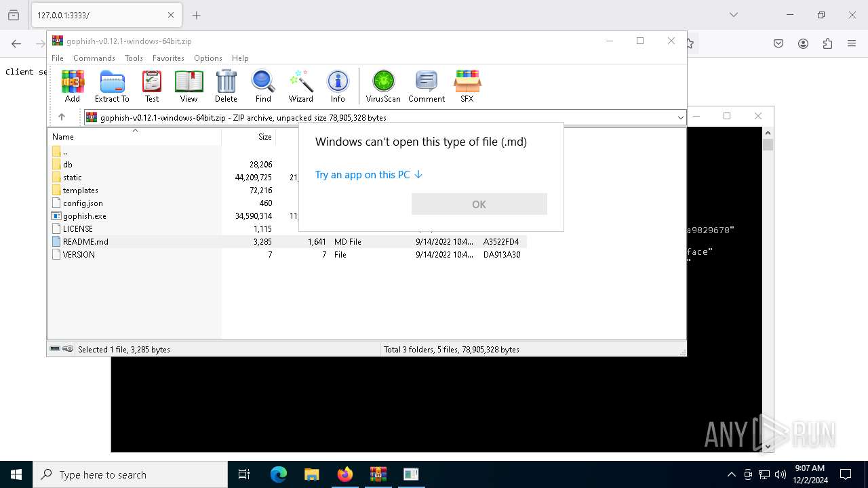The width and height of the screenshot is (868, 488).
Task: Select the static folder
Action: coord(73,178)
